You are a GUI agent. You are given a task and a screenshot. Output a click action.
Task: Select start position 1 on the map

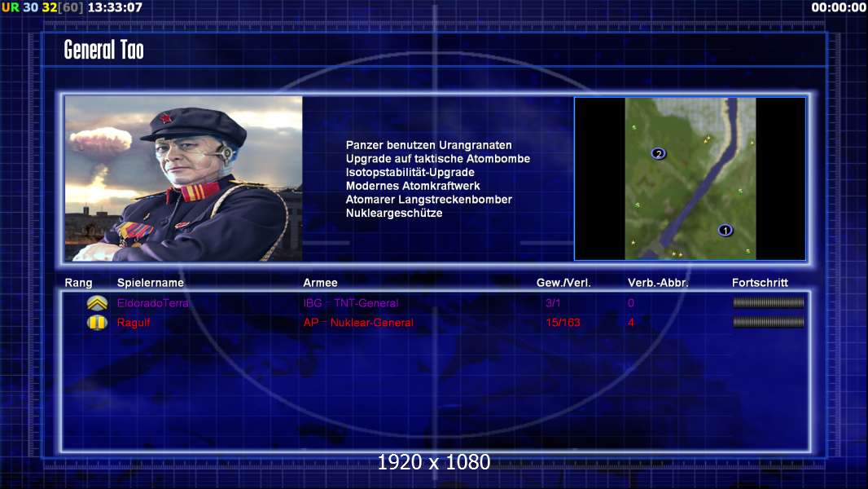pyautogui.click(x=725, y=231)
